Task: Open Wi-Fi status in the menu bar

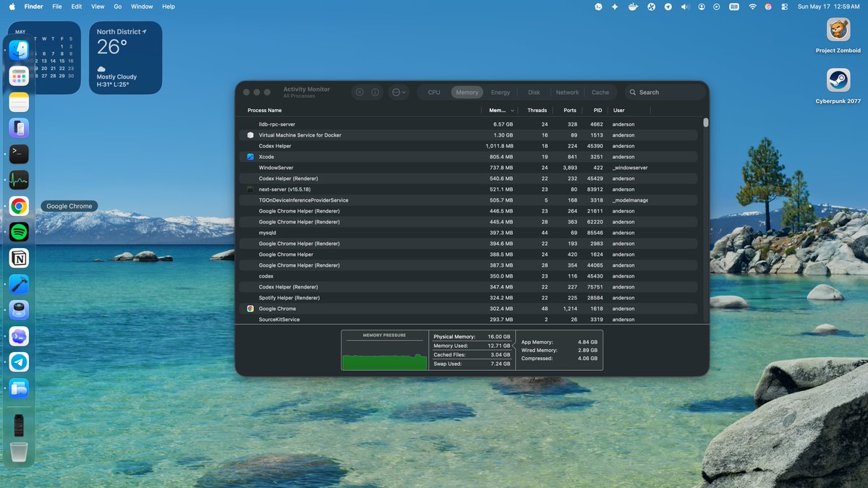Action: pyautogui.click(x=752, y=7)
